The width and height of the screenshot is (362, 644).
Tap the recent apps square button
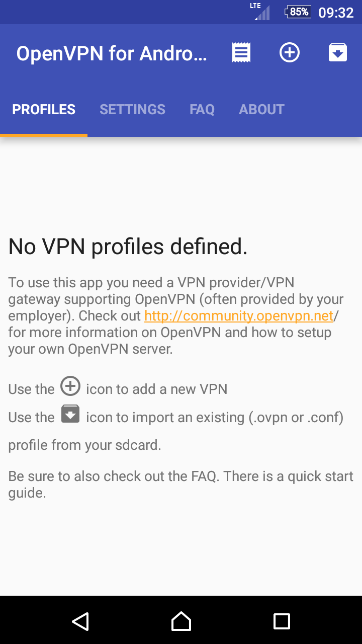point(282,621)
